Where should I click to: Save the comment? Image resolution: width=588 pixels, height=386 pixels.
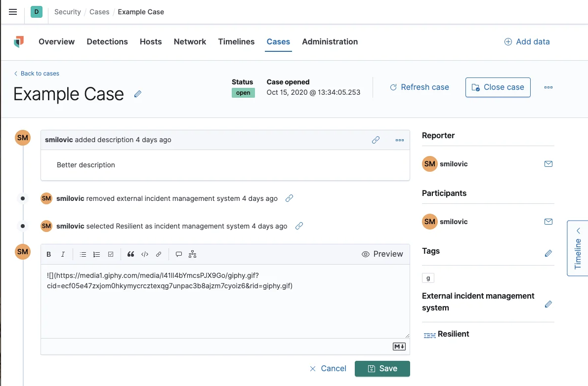click(382, 369)
